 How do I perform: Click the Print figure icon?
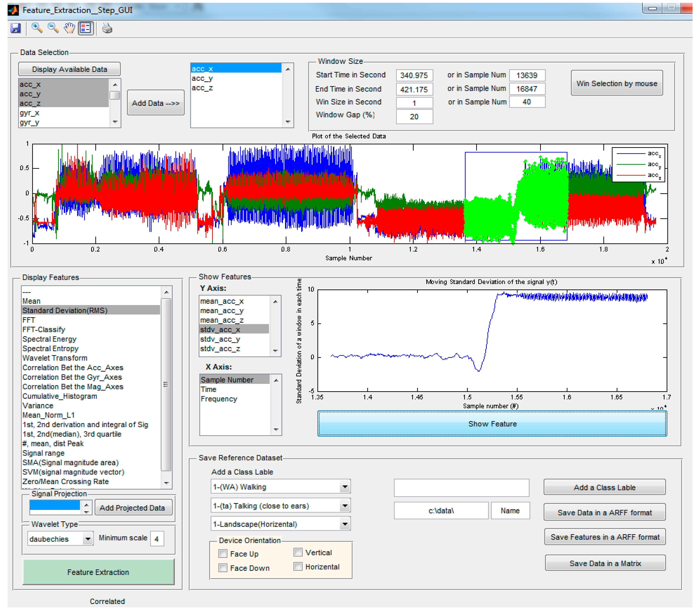point(107,28)
